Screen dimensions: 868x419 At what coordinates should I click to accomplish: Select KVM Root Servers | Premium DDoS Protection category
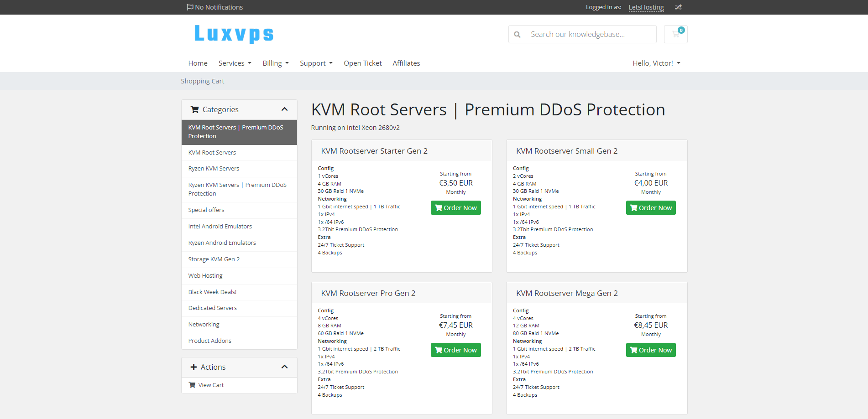point(239,132)
